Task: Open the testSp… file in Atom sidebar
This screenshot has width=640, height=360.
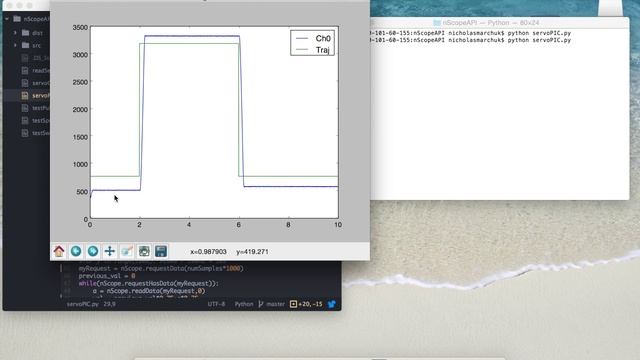Action: point(40,120)
